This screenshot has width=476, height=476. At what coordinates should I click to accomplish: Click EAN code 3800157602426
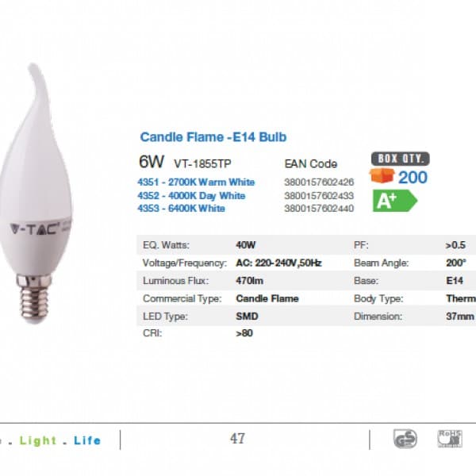pyautogui.click(x=319, y=182)
